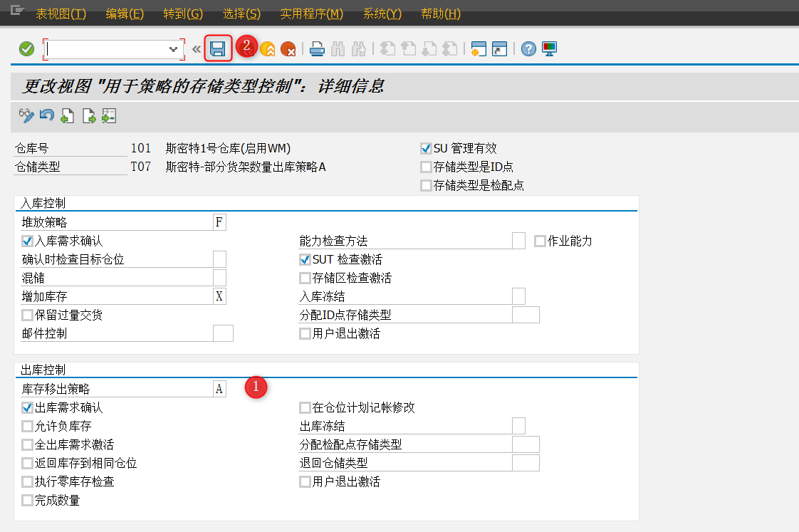Click the Undo Change arrow icon
The width and height of the screenshot is (799, 532).
(x=47, y=115)
